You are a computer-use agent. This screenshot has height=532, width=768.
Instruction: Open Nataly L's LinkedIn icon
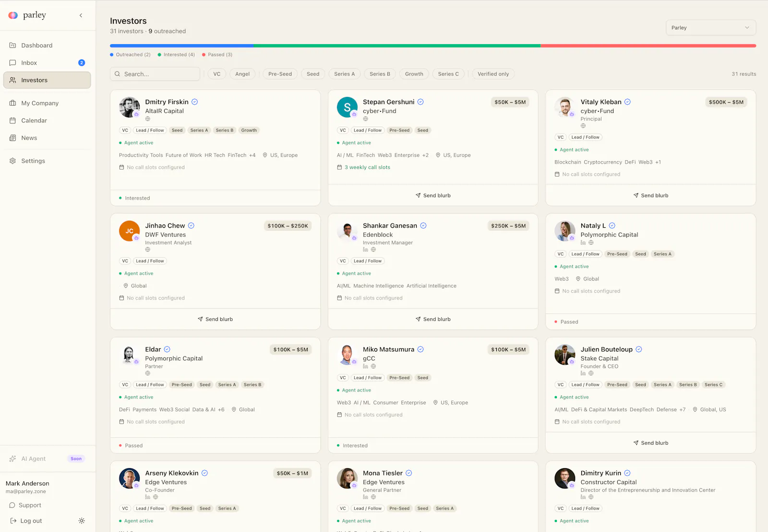tap(583, 243)
